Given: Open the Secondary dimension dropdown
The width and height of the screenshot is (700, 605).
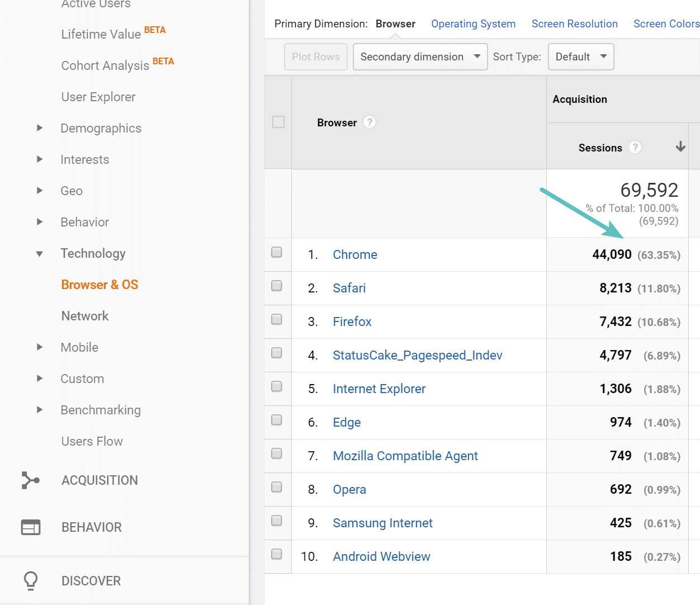Looking at the screenshot, I should pyautogui.click(x=420, y=57).
